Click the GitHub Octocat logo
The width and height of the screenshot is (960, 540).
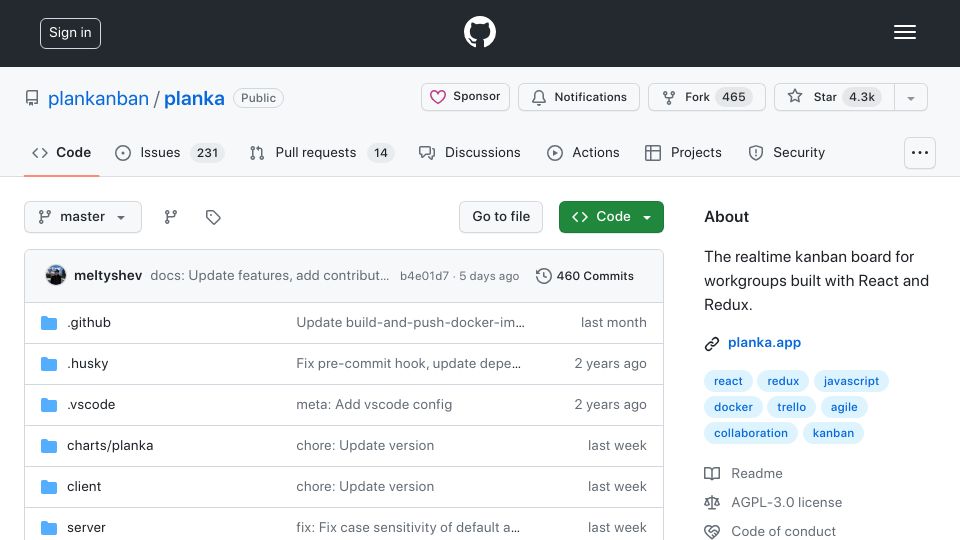(x=479, y=32)
